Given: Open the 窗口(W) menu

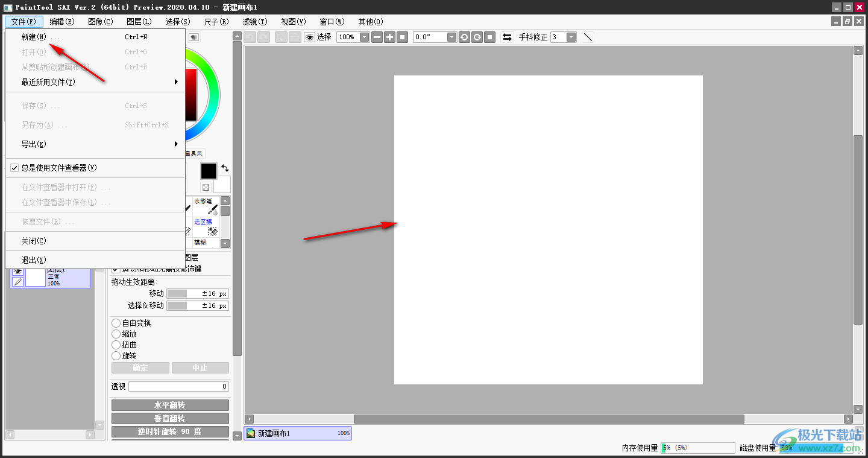Looking at the screenshot, I should 332,22.
